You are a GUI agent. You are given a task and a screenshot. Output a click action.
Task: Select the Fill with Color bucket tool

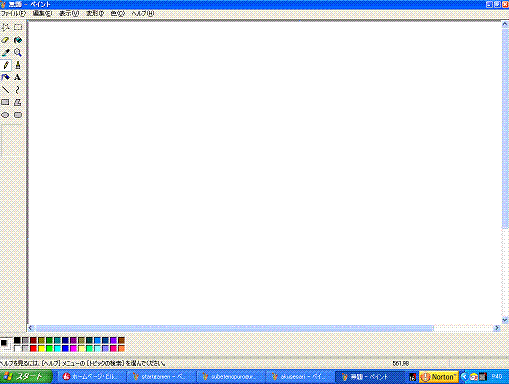18,40
